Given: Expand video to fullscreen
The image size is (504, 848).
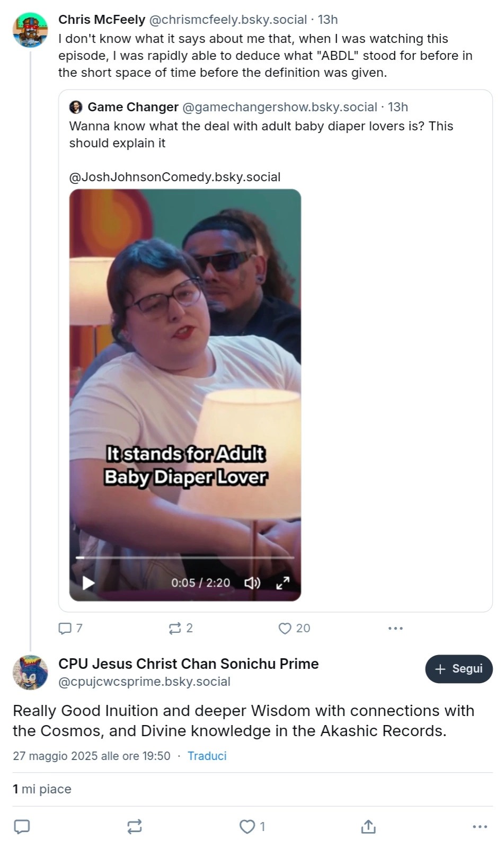Looking at the screenshot, I should [x=283, y=583].
